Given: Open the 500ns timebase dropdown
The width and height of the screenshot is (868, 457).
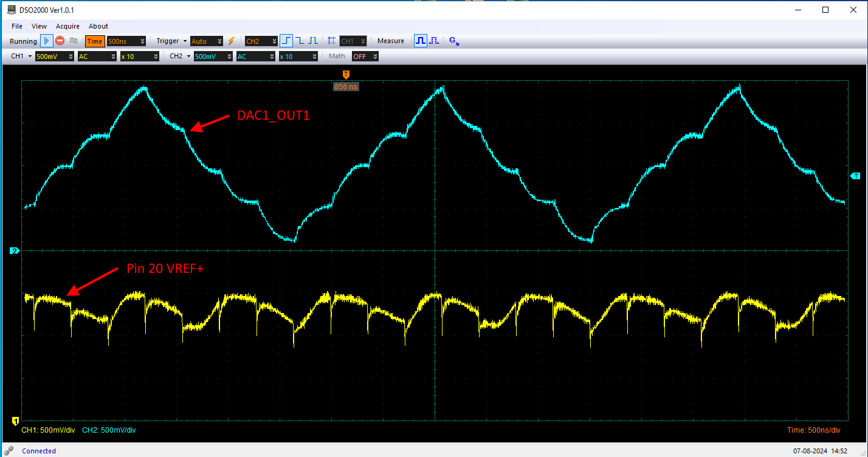Looking at the screenshot, I should tap(125, 41).
